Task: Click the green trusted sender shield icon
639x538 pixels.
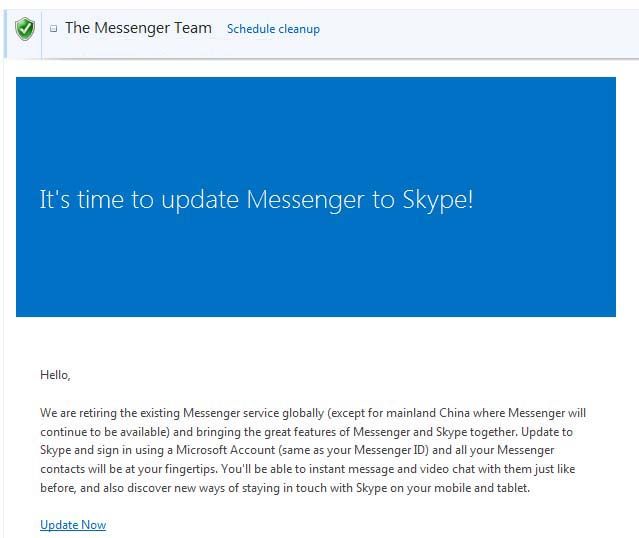Action: click(25, 29)
